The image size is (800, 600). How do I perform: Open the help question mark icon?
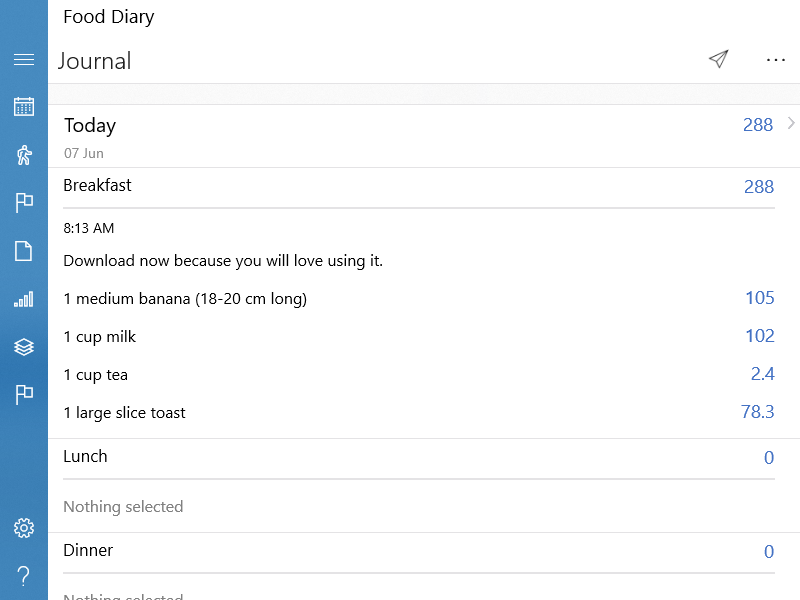pos(24,575)
